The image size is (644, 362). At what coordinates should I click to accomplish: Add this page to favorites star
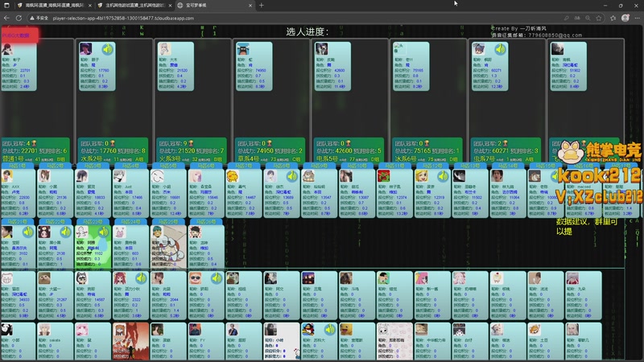599,18
